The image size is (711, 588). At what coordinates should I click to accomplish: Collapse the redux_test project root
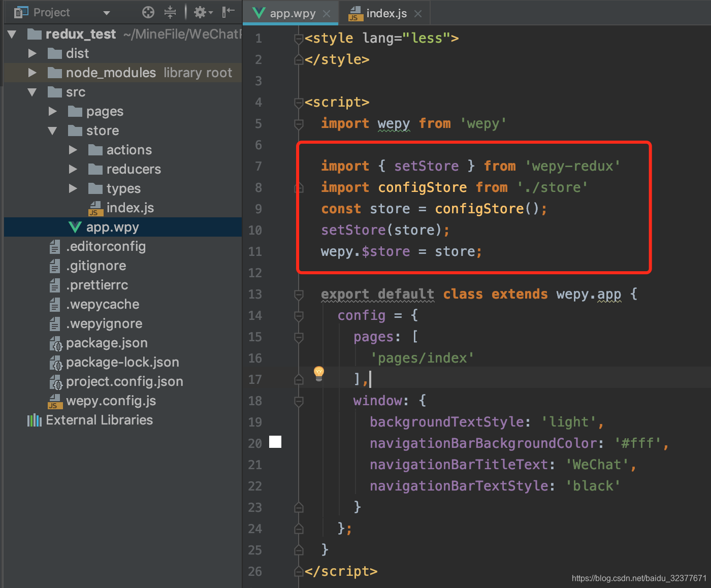point(12,35)
